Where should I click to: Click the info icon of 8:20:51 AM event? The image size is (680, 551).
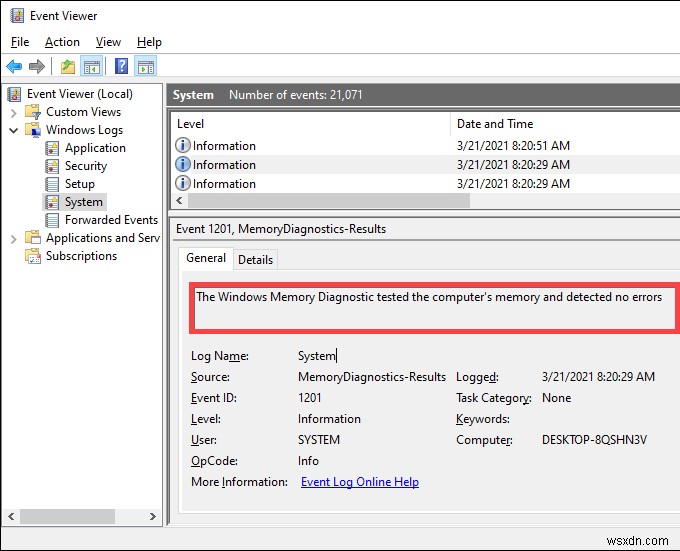click(x=183, y=145)
